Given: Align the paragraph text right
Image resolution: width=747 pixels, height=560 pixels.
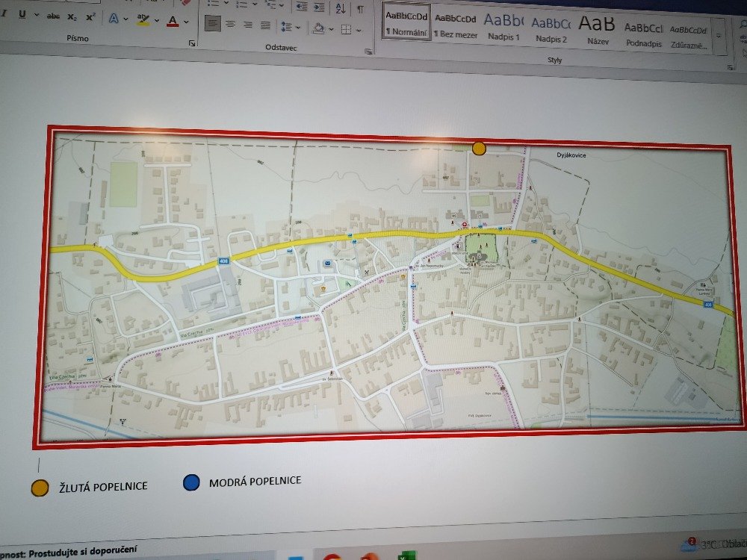Looking at the screenshot, I should pos(247,25).
